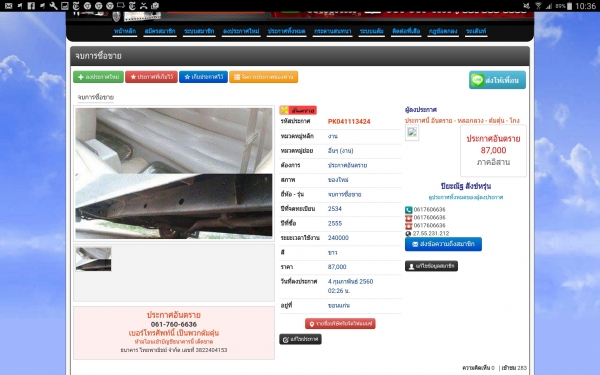Click the view-all-listings-by-poster link
The height and width of the screenshot is (375, 600).
point(466,197)
